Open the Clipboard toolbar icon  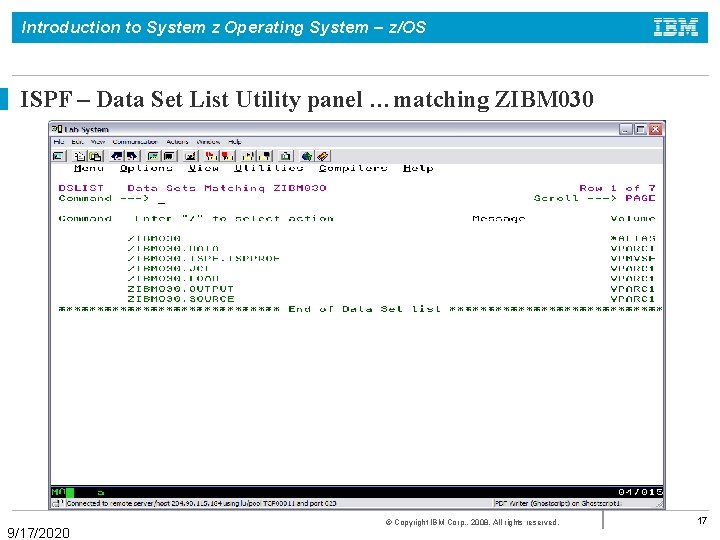(286, 156)
